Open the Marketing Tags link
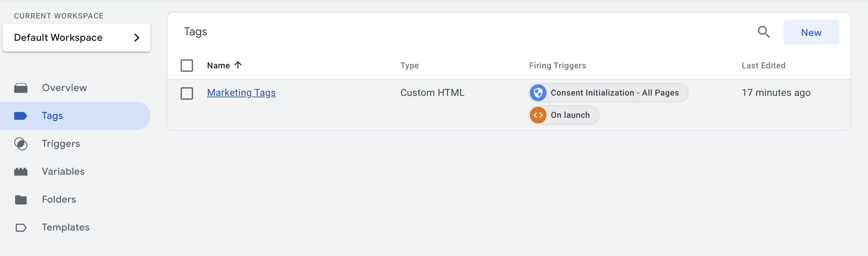Viewport: 868px width, 256px height. 241,93
